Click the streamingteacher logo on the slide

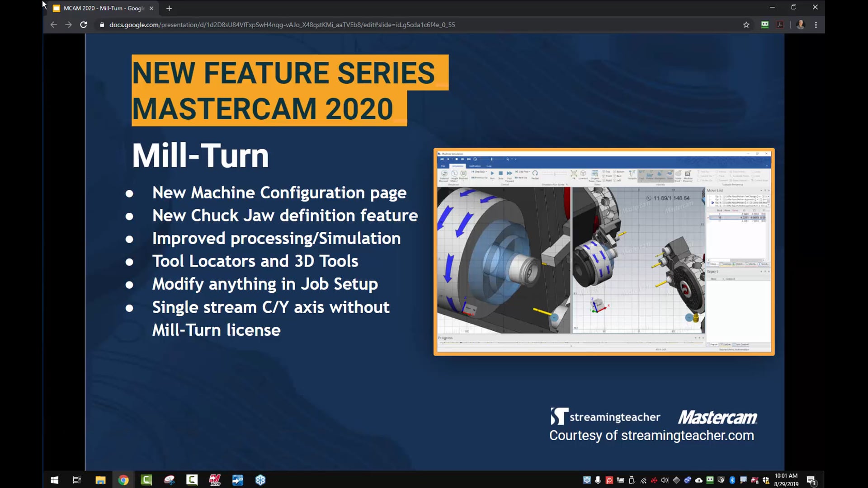pyautogui.click(x=605, y=417)
